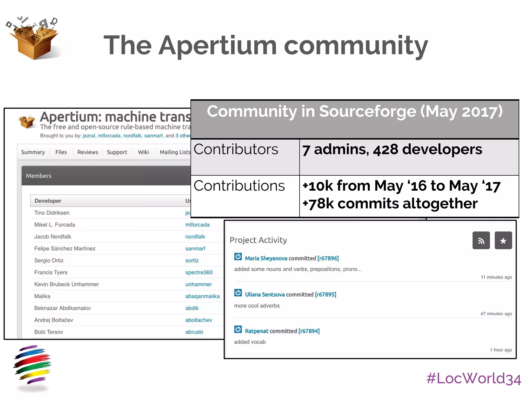Open the abdik username link
Screen dimensions: 532x399
coord(192,308)
